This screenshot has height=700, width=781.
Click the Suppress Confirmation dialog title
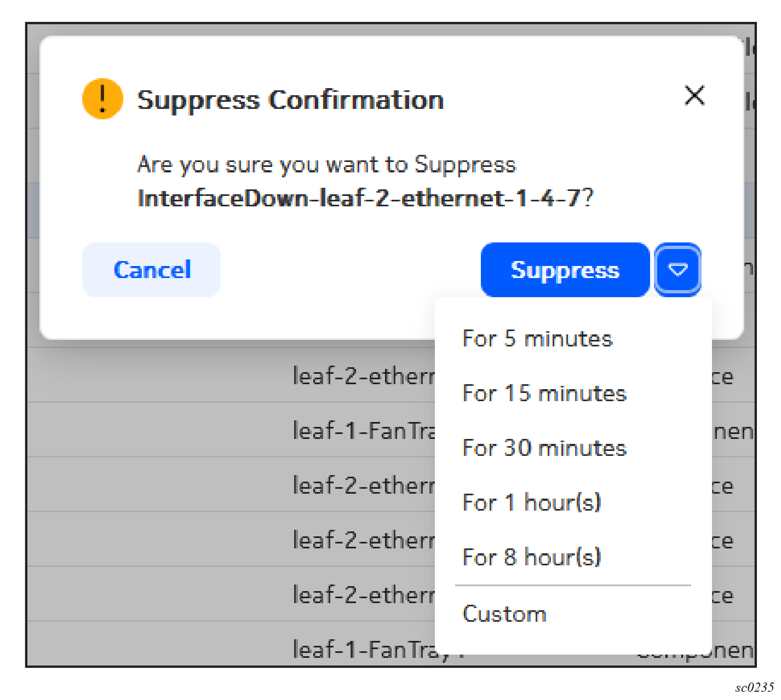[x=290, y=100]
